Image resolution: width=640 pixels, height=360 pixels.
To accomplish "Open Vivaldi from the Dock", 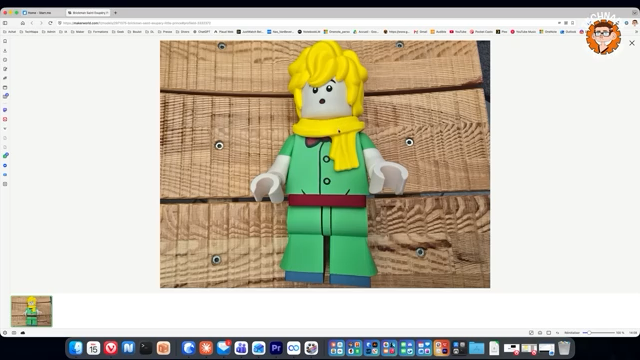I will (111, 348).
